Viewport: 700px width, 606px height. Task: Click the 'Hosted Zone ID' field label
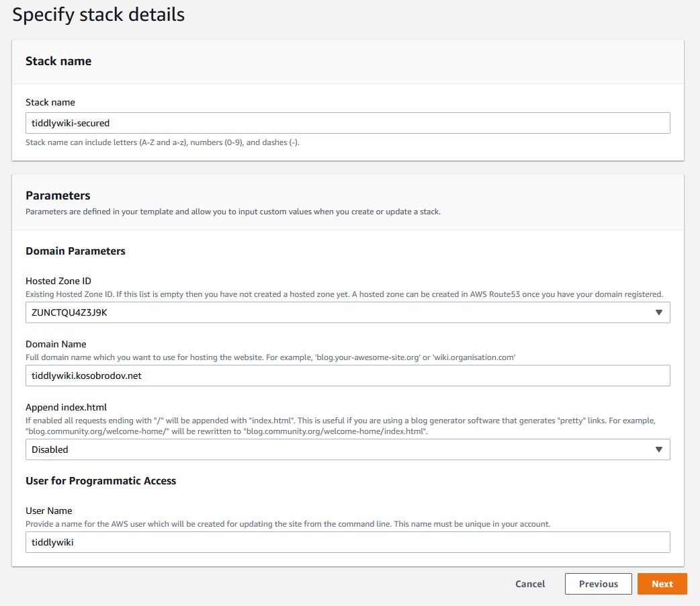coord(58,281)
